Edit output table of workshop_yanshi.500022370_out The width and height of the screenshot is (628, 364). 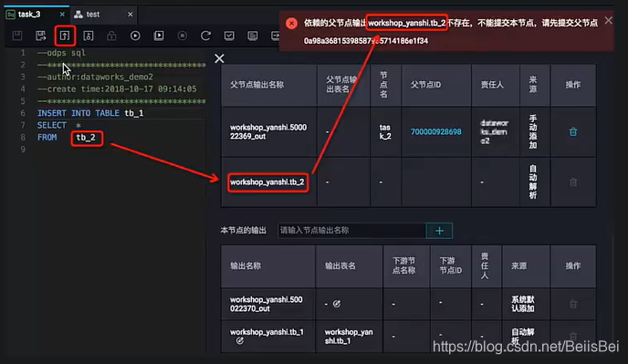pos(337,304)
